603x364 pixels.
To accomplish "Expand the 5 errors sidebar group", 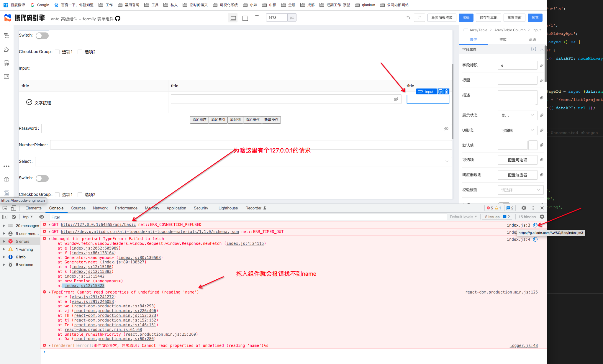I will [4, 241].
